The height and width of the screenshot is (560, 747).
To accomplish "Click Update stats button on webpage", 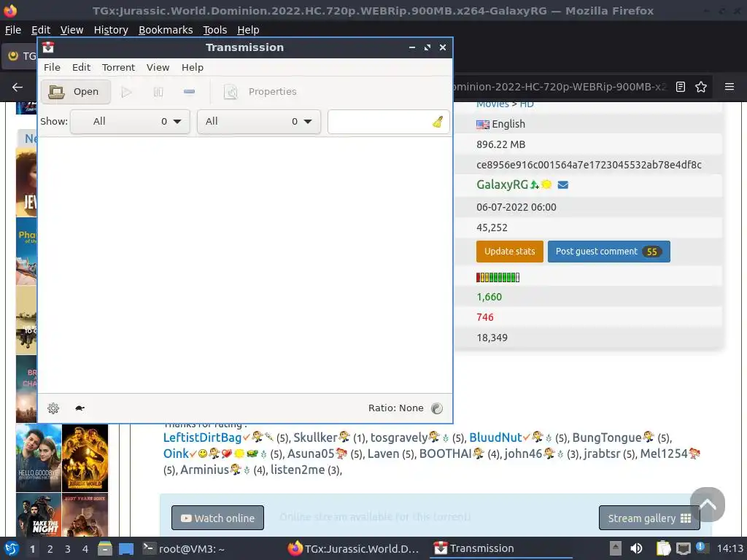I will (510, 252).
